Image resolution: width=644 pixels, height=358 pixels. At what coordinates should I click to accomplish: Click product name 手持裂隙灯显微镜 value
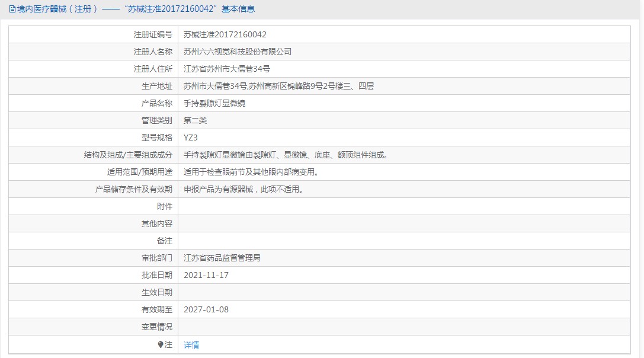click(x=214, y=104)
